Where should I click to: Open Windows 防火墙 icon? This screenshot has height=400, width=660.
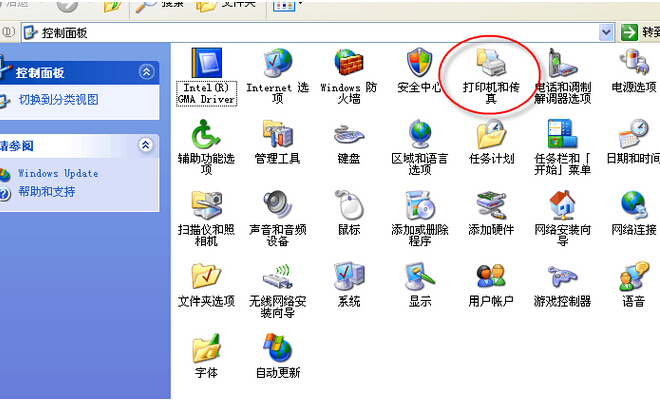(x=348, y=65)
